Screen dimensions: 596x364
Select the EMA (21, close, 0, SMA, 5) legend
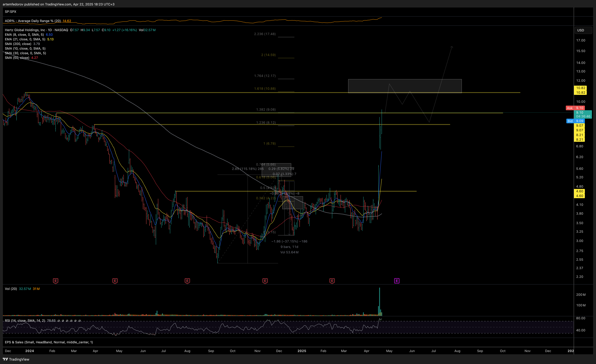[25, 39]
